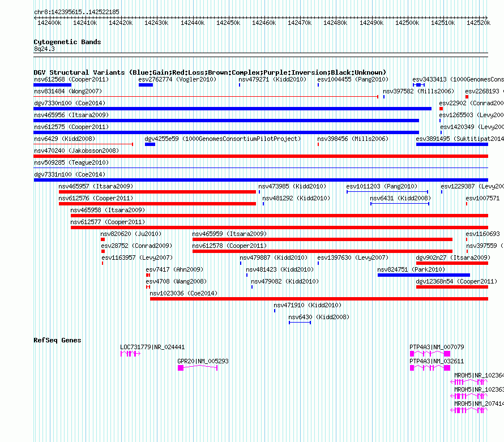504x442 pixels.
Task: Open the esv3433413 1000Genomes label
Action: pyautogui.click(x=458, y=79)
